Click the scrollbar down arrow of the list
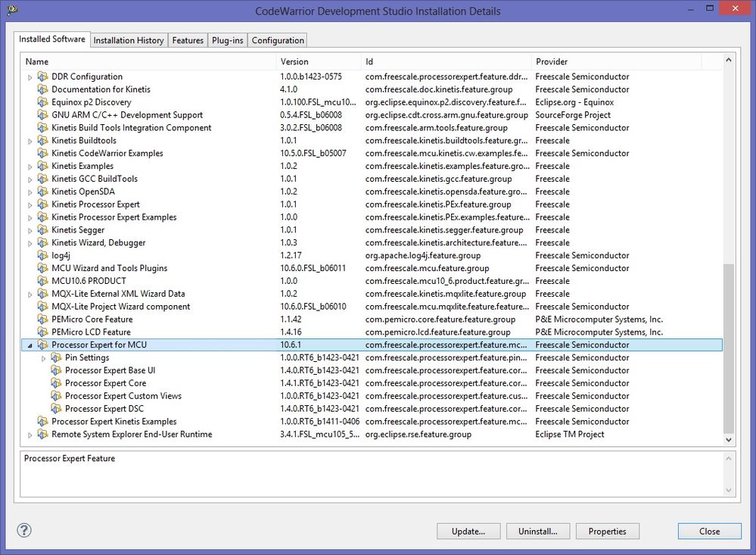 [x=728, y=439]
